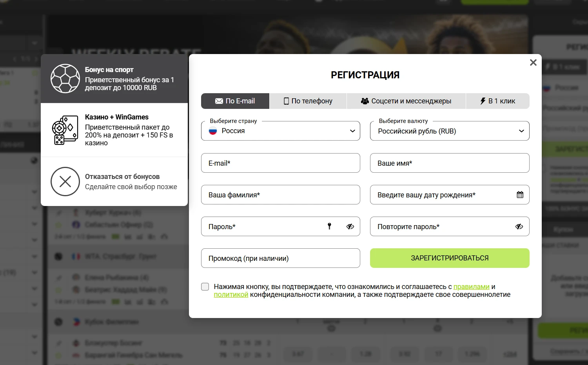Screen dimensions: 588x365
Task: Click the decline bonuses X circle icon
Action: pos(65,182)
